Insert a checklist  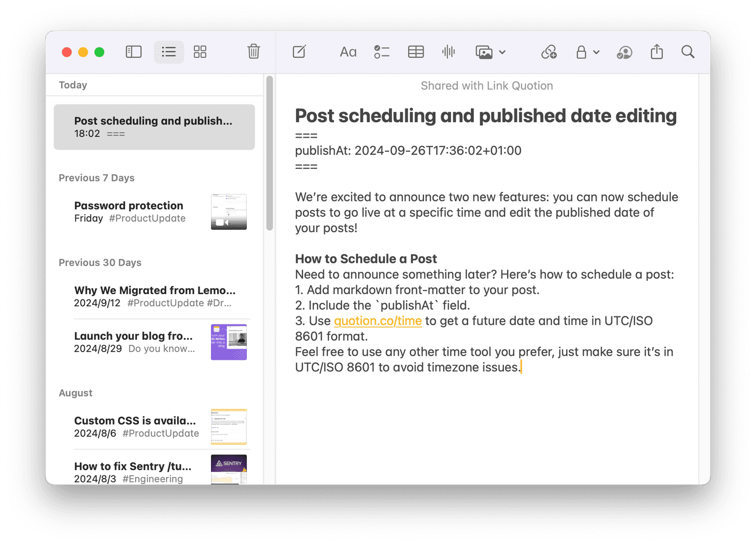coord(382,52)
